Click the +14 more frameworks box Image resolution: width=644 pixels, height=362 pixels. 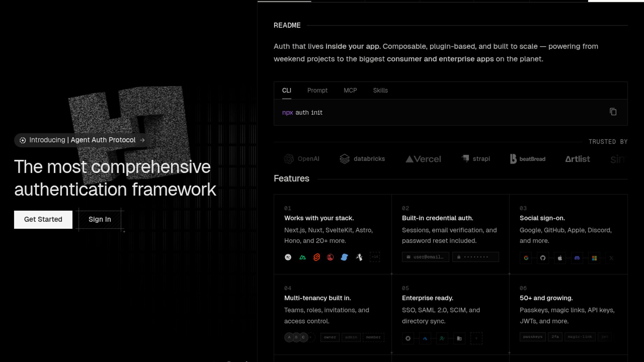coord(375,257)
